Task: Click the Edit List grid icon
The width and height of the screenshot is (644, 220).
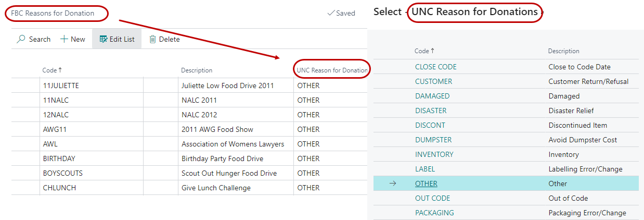Action: [103, 39]
